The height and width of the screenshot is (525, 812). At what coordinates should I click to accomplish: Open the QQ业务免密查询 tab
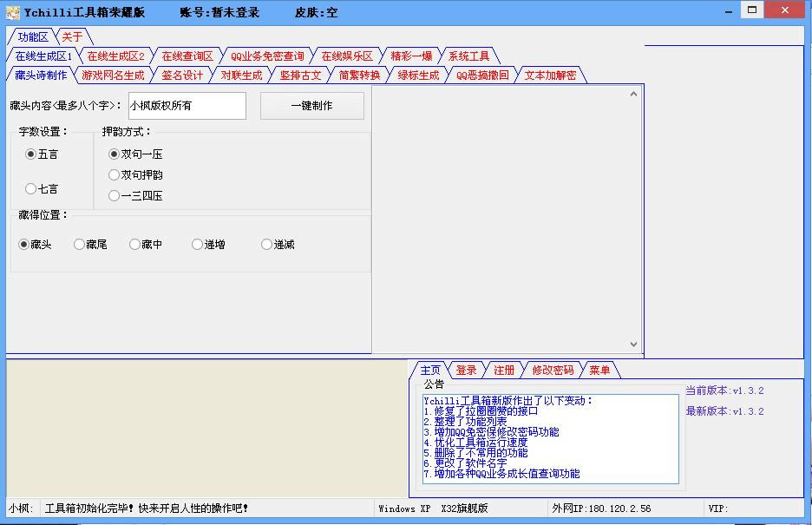tap(266, 56)
